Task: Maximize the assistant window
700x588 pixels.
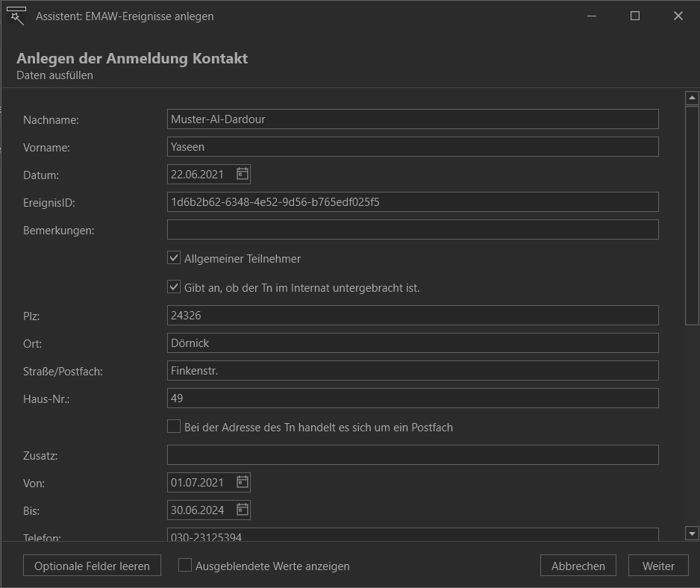Action: (635, 16)
